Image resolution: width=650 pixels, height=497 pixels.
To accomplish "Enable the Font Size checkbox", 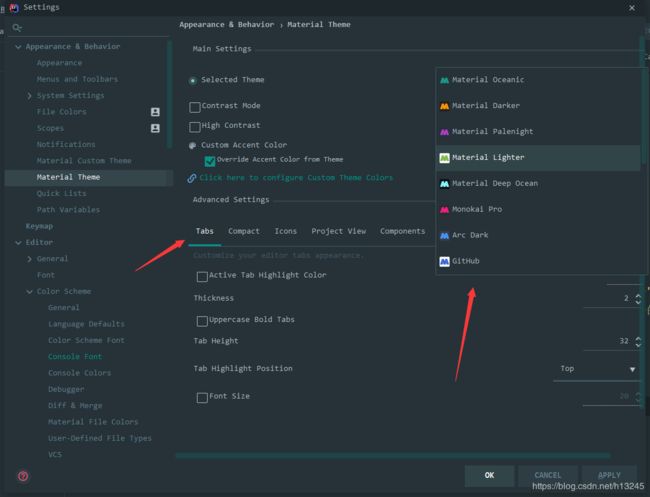I will click(202, 397).
